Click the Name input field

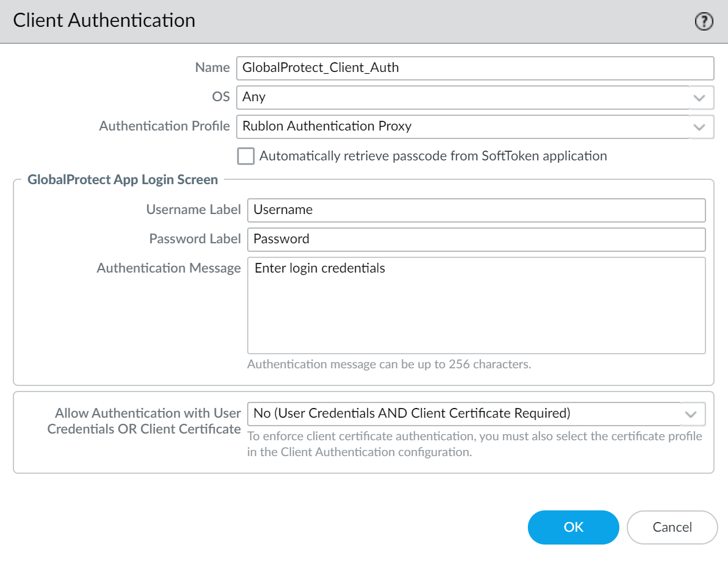pos(474,68)
